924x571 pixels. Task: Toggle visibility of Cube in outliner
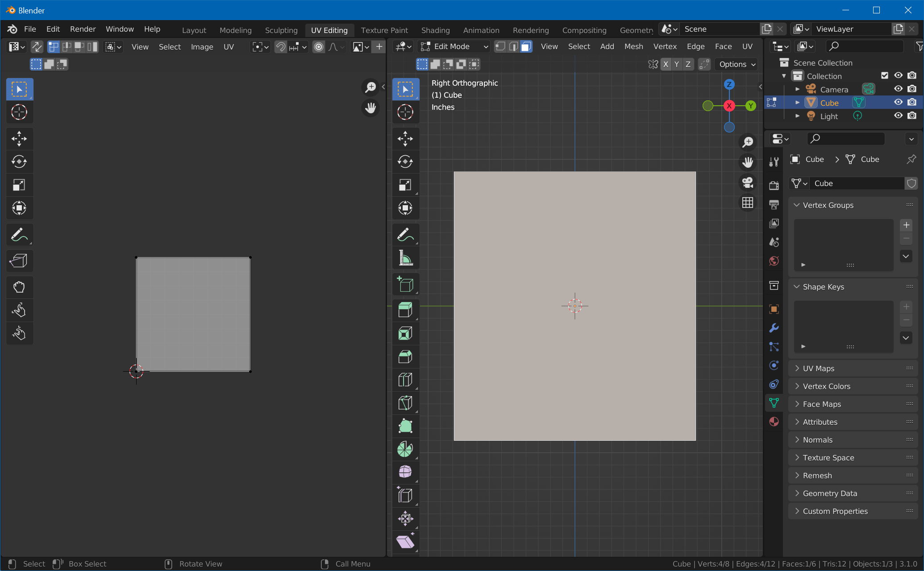pyautogui.click(x=897, y=102)
